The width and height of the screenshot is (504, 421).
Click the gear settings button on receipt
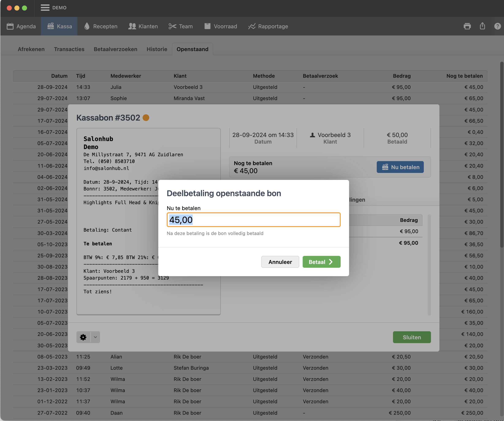click(x=83, y=337)
